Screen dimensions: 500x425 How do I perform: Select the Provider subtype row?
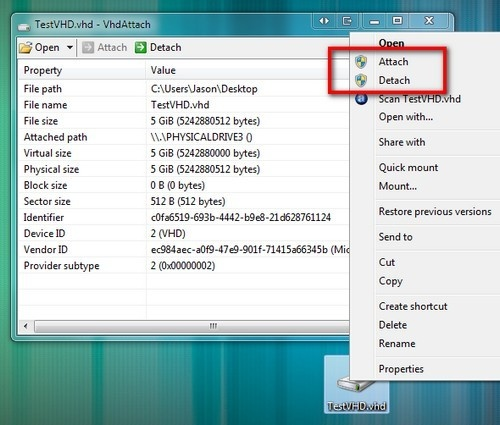[x=184, y=266]
